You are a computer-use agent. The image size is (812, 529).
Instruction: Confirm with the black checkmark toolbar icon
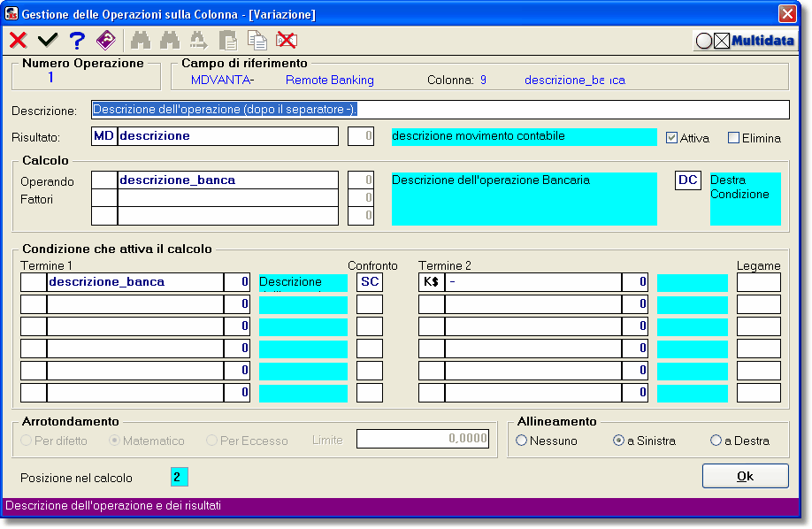48,40
